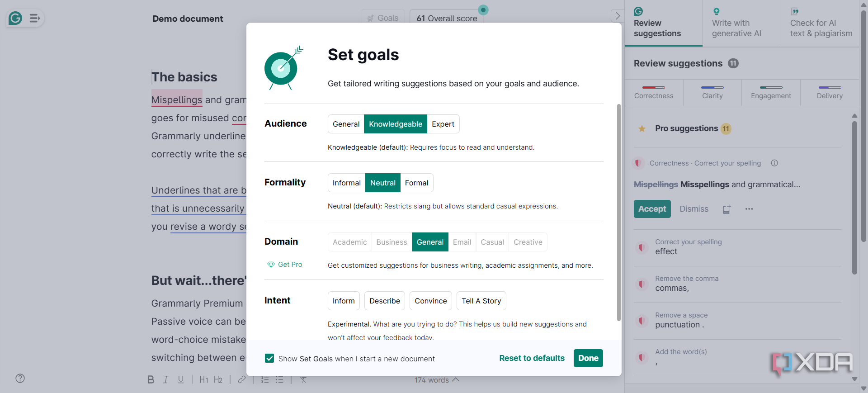Viewport: 868px width, 393px height.
Task: Click the Done button
Action: click(588, 358)
